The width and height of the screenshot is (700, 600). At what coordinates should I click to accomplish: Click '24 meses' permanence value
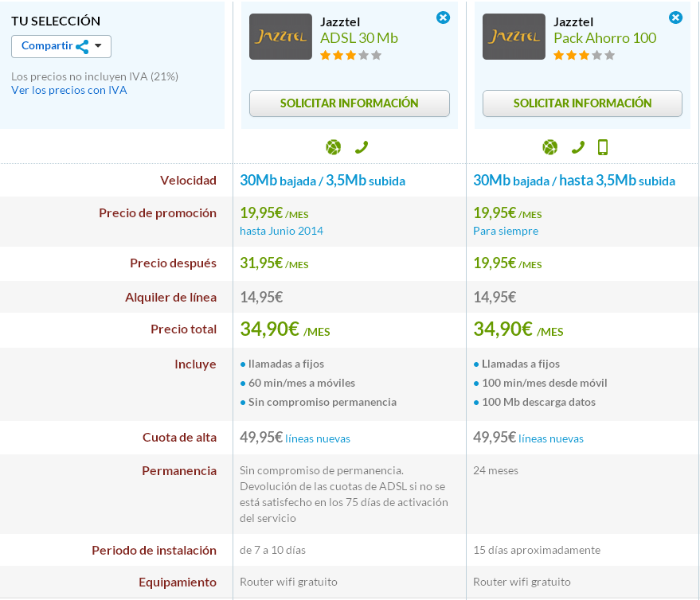(x=495, y=470)
